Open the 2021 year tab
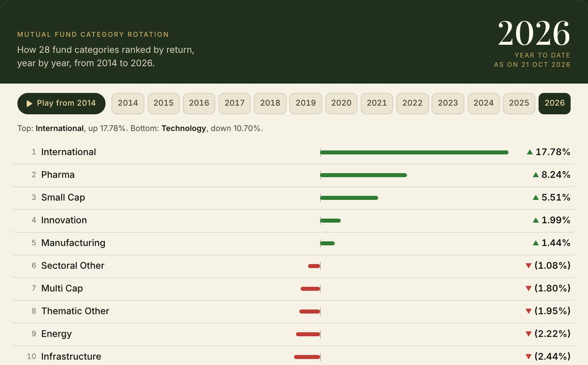The width and height of the screenshot is (588, 365). 377,104
